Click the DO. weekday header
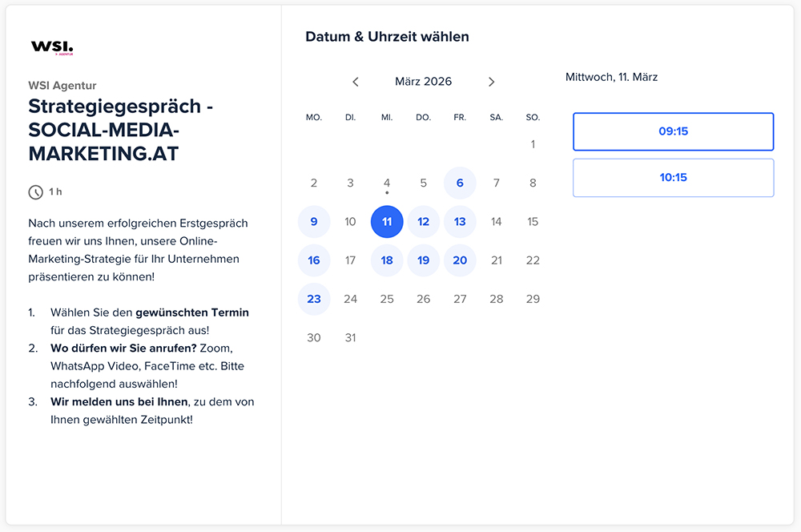The width and height of the screenshot is (801, 532). point(424,118)
